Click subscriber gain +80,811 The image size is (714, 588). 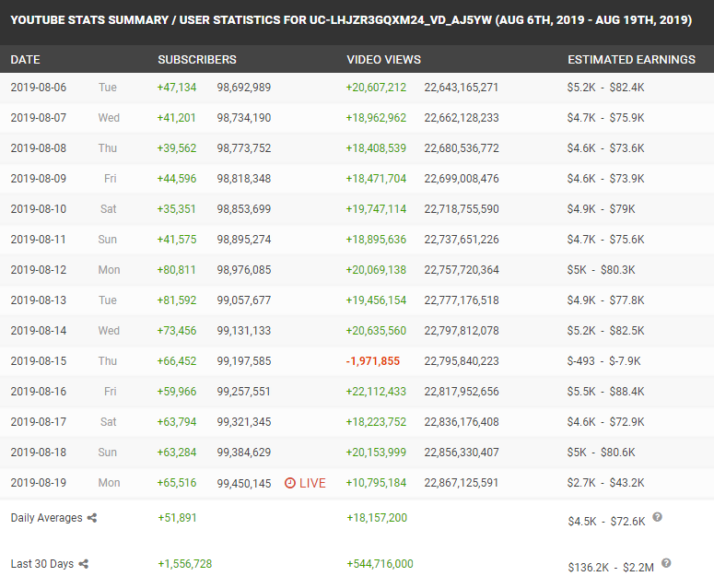(x=176, y=270)
